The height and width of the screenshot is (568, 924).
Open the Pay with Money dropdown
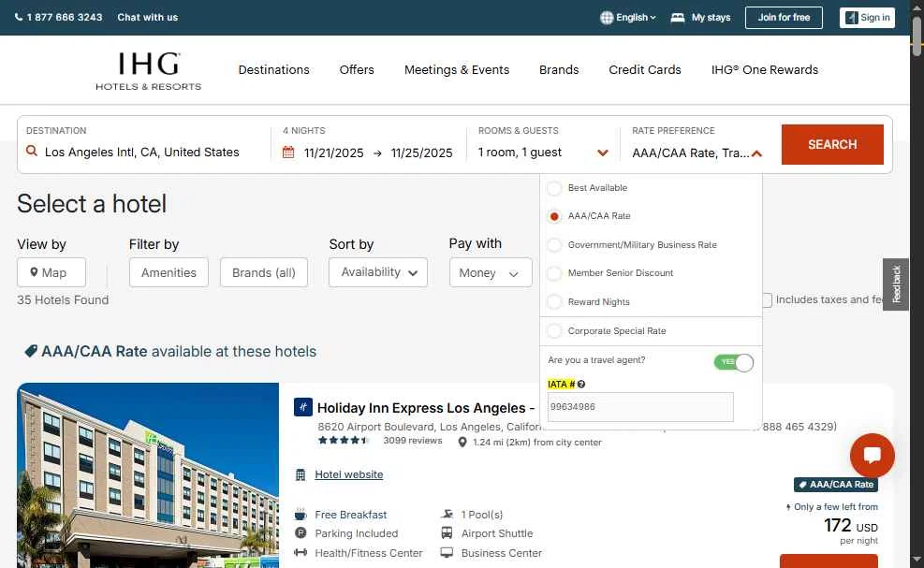point(491,272)
